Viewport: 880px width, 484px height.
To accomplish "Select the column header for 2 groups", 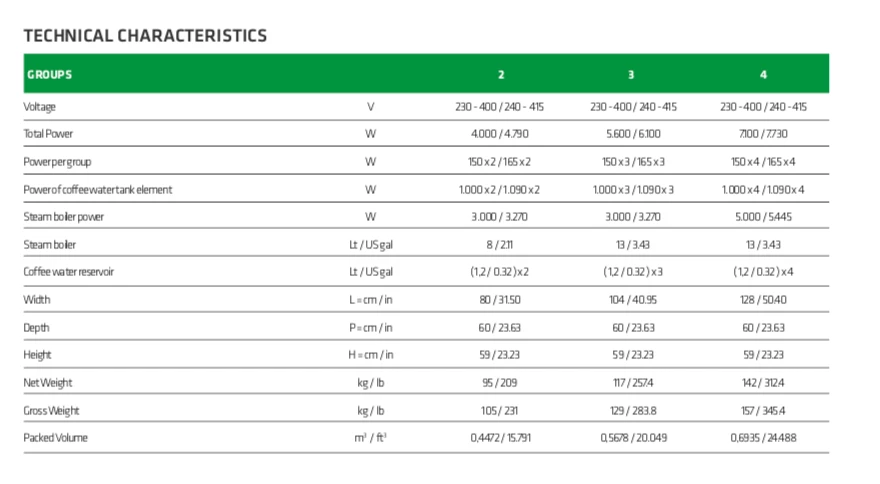I will pos(501,74).
